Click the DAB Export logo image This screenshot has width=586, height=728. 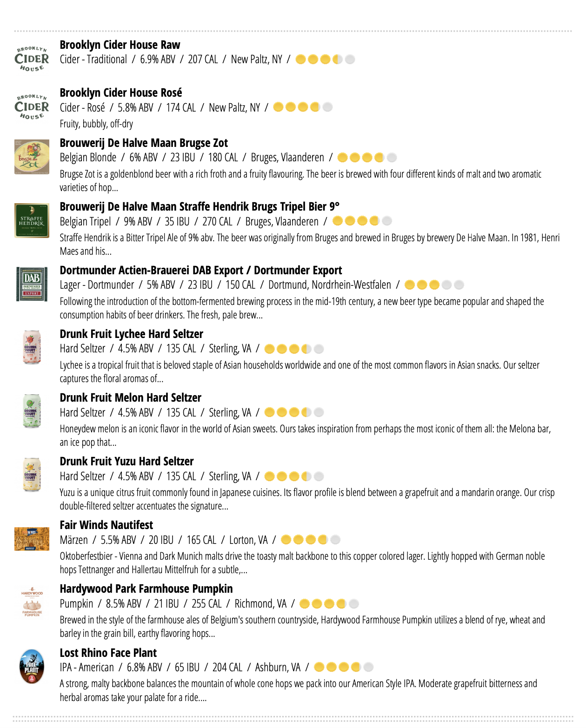[x=32, y=284]
